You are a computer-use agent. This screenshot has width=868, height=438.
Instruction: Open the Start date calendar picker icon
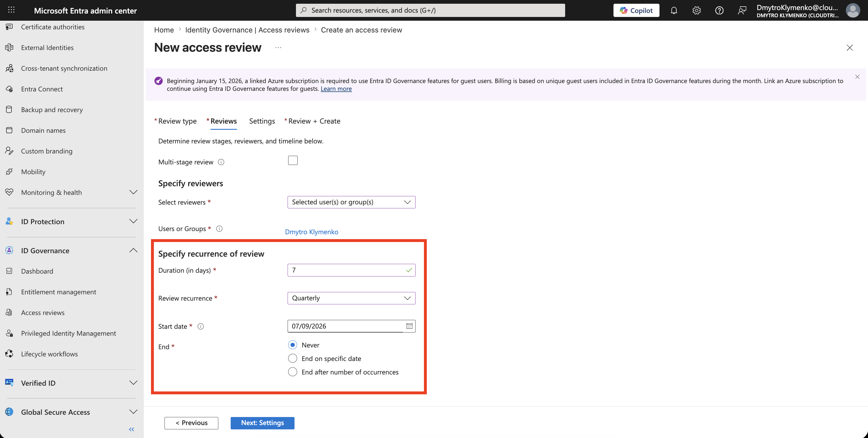point(409,326)
